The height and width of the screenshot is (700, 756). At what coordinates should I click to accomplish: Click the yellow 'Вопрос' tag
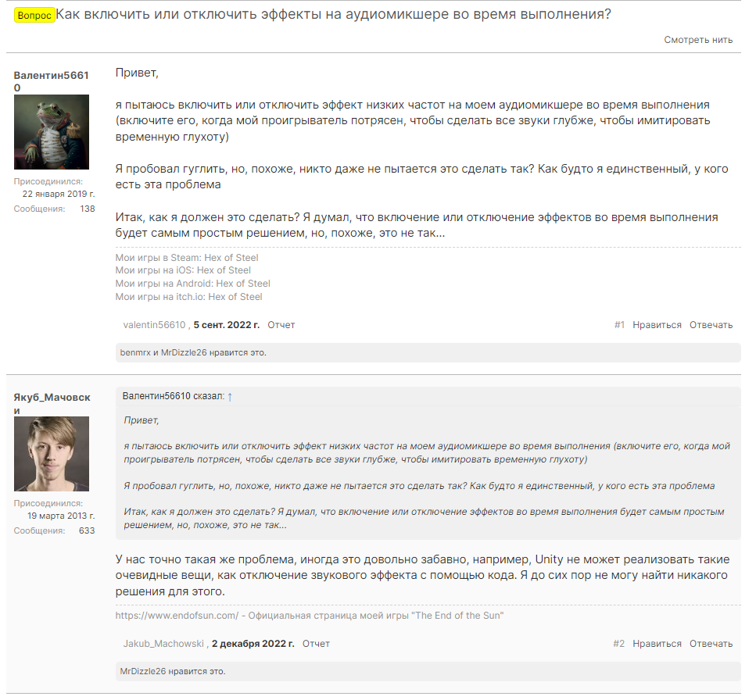pyautogui.click(x=34, y=16)
